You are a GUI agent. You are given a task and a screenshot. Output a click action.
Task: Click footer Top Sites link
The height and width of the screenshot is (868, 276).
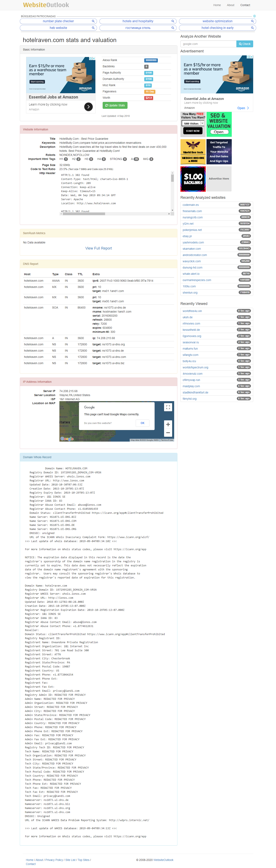click(x=83, y=860)
